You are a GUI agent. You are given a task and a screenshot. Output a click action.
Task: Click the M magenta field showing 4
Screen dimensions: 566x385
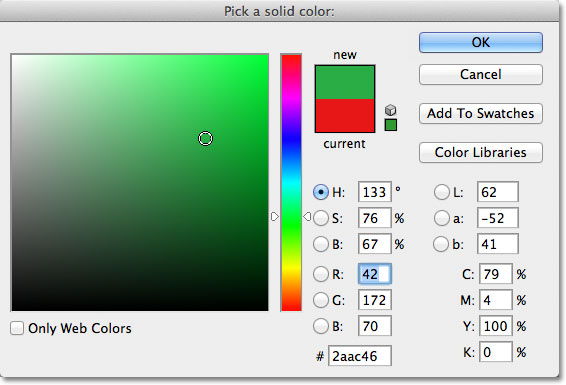496,300
